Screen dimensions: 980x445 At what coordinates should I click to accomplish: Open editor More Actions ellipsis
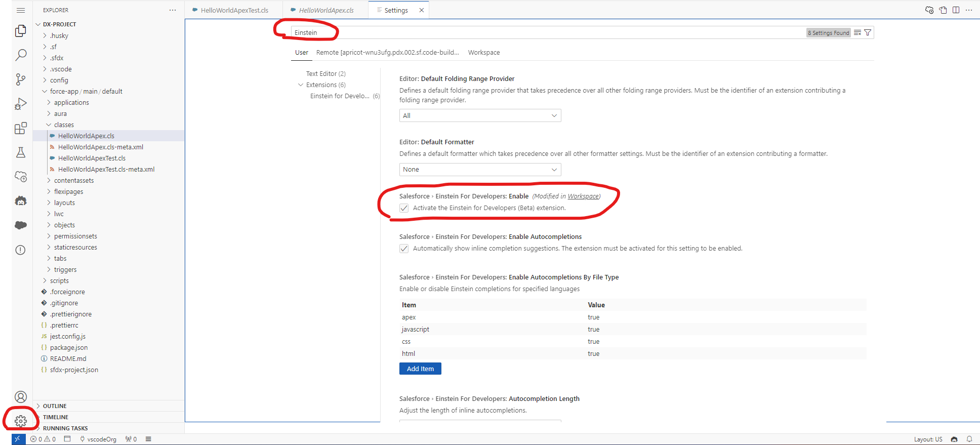click(x=969, y=10)
